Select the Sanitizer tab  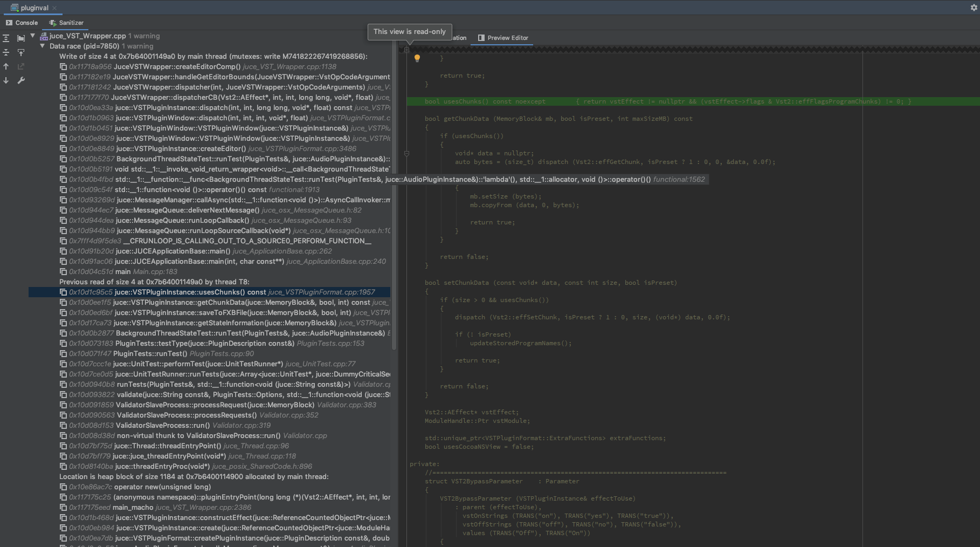coord(66,23)
